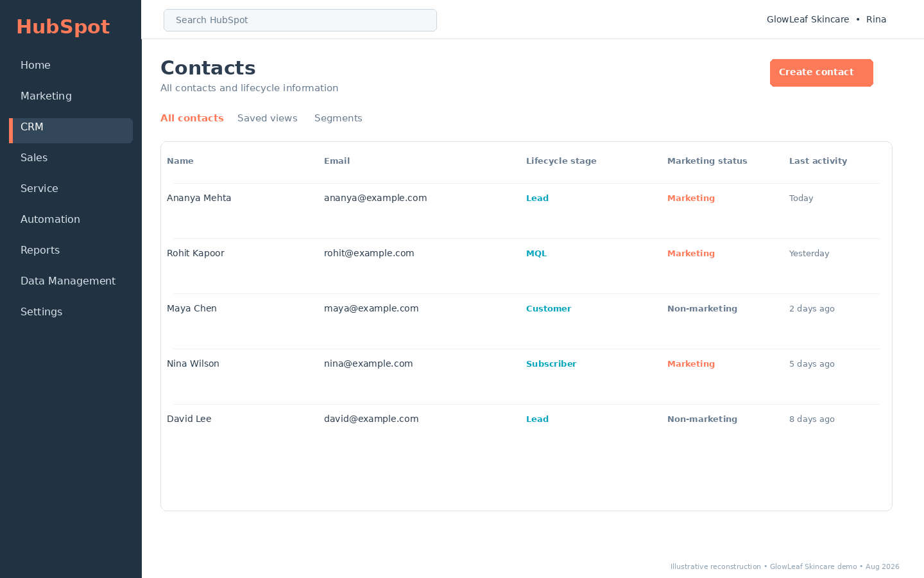924x578 pixels.
Task: Switch to the All contacts tab
Action: [x=192, y=118]
